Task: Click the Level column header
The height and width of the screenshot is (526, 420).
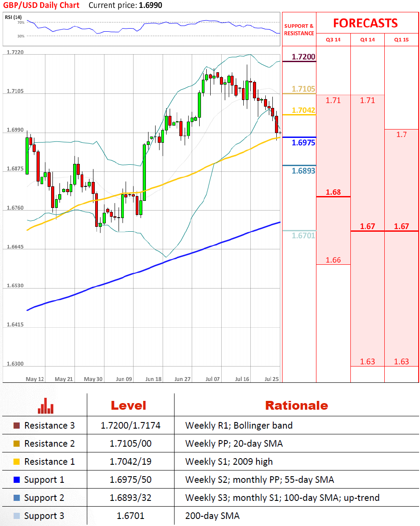Action: (128, 405)
